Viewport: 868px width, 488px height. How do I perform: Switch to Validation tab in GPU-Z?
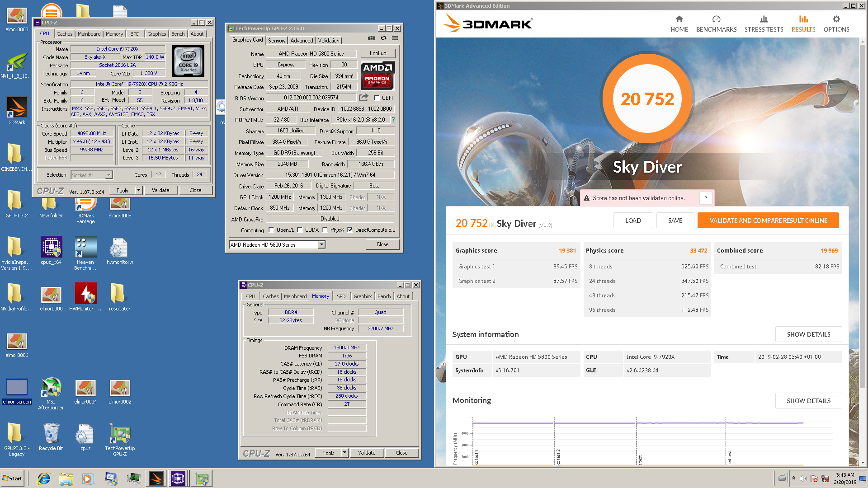329,41
